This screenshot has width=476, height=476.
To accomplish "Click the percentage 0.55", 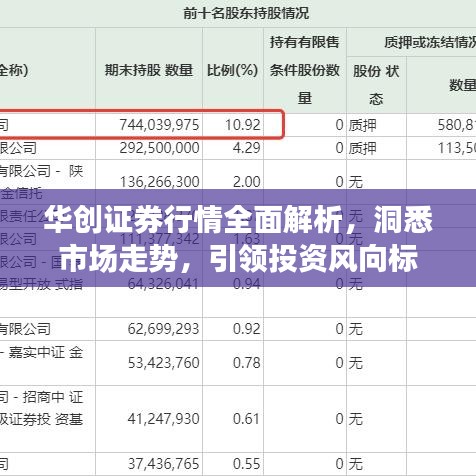I will coord(246,464).
